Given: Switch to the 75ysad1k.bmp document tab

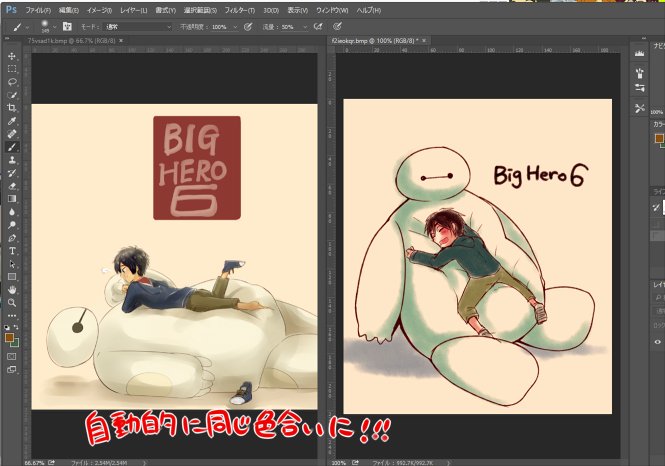Looking at the screenshot, I should coord(71,41).
